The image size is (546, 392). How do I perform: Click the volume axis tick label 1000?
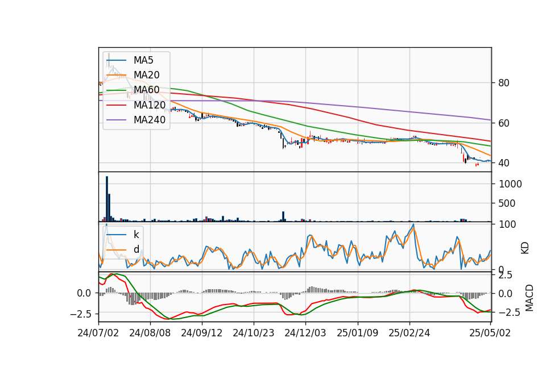(510, 184)
